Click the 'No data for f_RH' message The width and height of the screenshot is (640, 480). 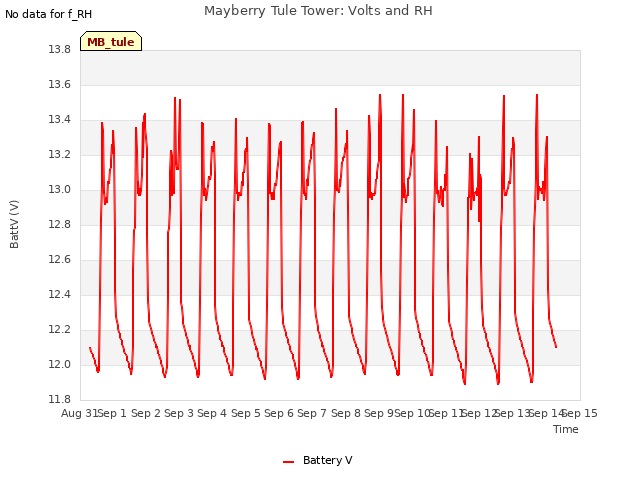(49, 14)
